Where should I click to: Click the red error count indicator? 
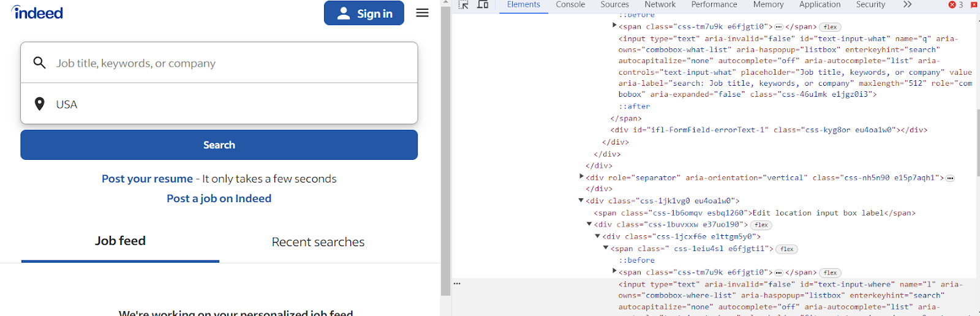(956, 5)
